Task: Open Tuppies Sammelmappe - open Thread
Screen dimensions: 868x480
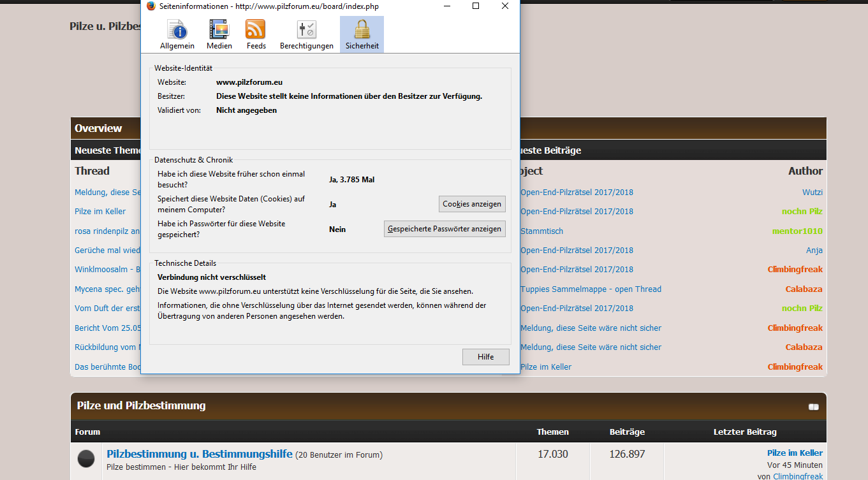Action: tap(591, 289)
